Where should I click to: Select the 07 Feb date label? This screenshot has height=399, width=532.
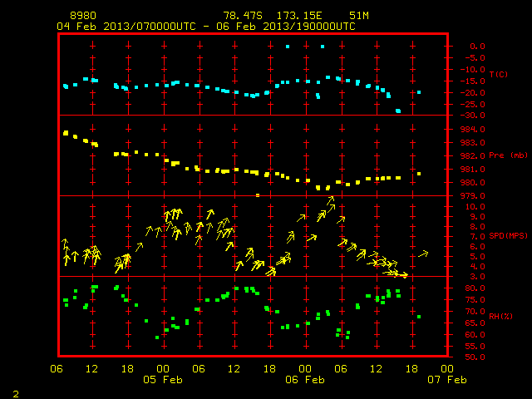coord(447,379)
